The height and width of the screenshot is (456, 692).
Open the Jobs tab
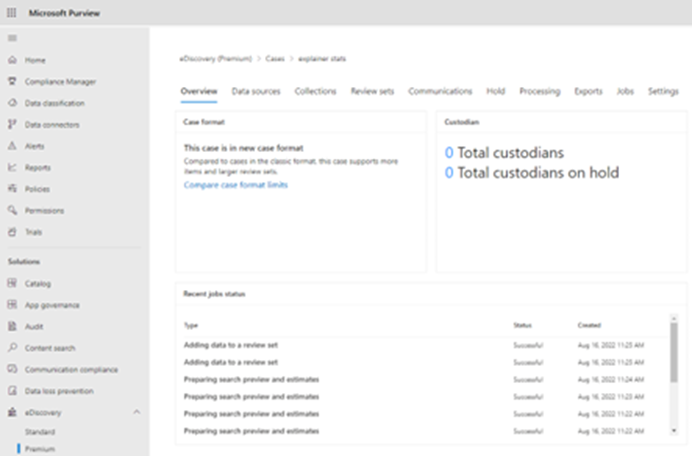pyautogui.click(x=625, y=91)
